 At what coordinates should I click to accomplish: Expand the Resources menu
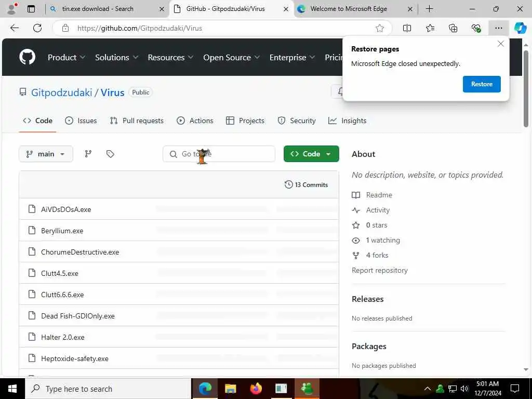[x=170, y=57]
